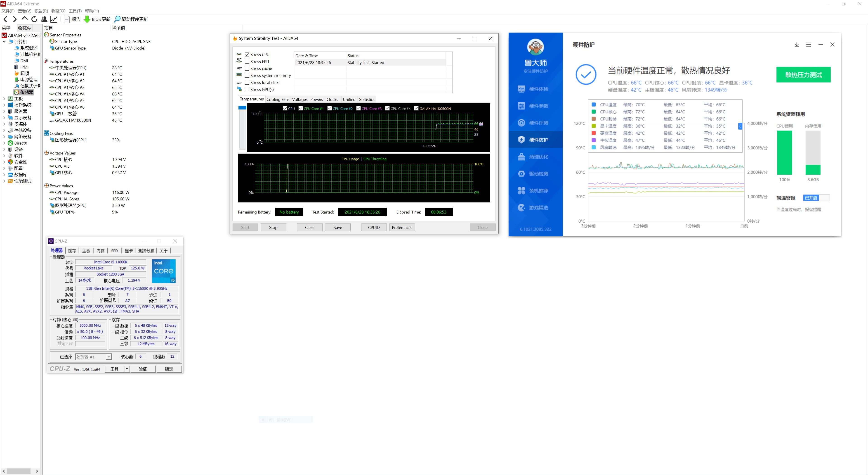Click Ludashi download arrow icon
The height and width of the screenshot is (475, 868).
pos(797,45)
